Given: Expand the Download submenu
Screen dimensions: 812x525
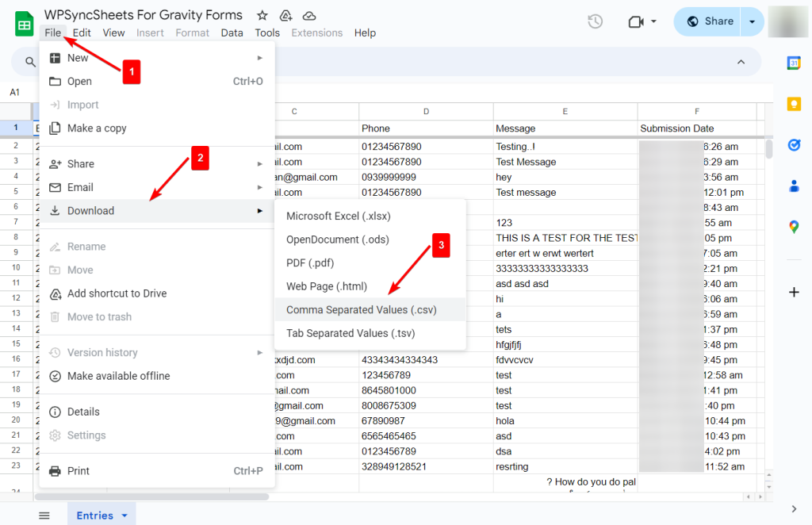Looking at the screenshot, I should click(x=157, y=211).
